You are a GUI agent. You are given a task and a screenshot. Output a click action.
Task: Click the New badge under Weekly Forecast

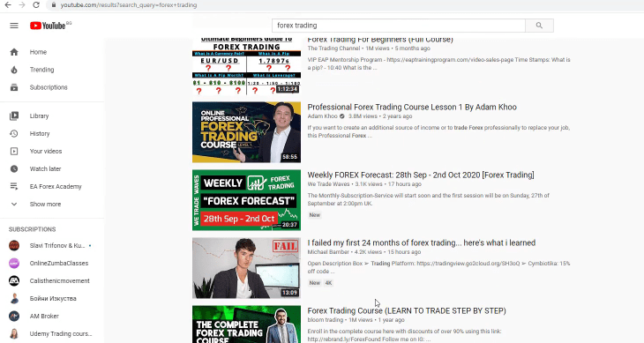click(315, 215)
